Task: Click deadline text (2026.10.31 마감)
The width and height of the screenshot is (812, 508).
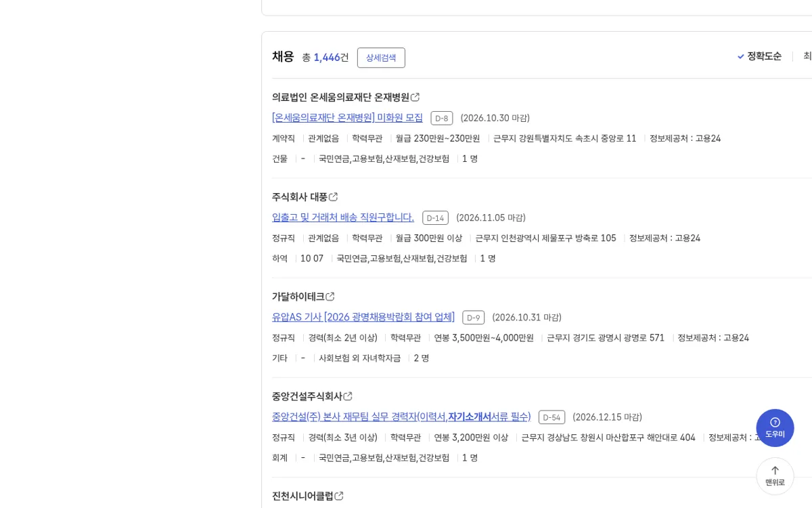Action: coord(526,317)
